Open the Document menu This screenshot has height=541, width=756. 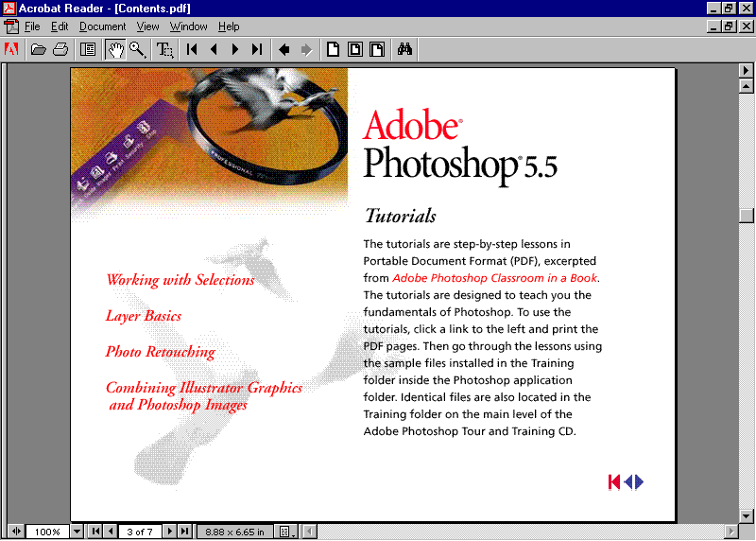[x=102, y=26]
